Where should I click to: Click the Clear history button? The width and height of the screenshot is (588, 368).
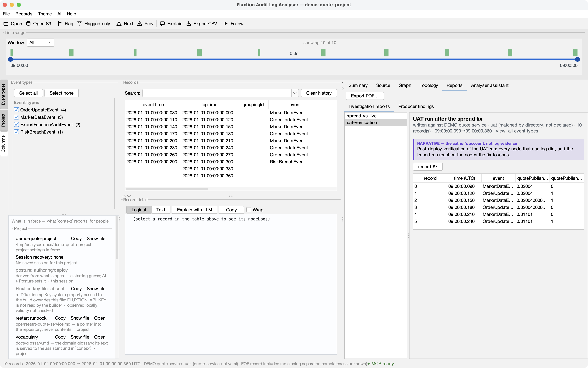[319, 93]
